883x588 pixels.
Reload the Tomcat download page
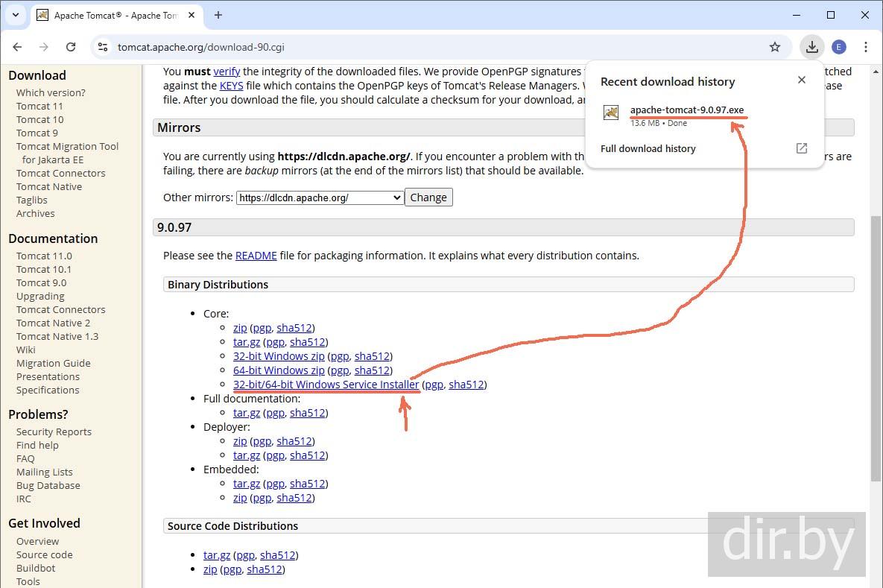tap(70, 47)
